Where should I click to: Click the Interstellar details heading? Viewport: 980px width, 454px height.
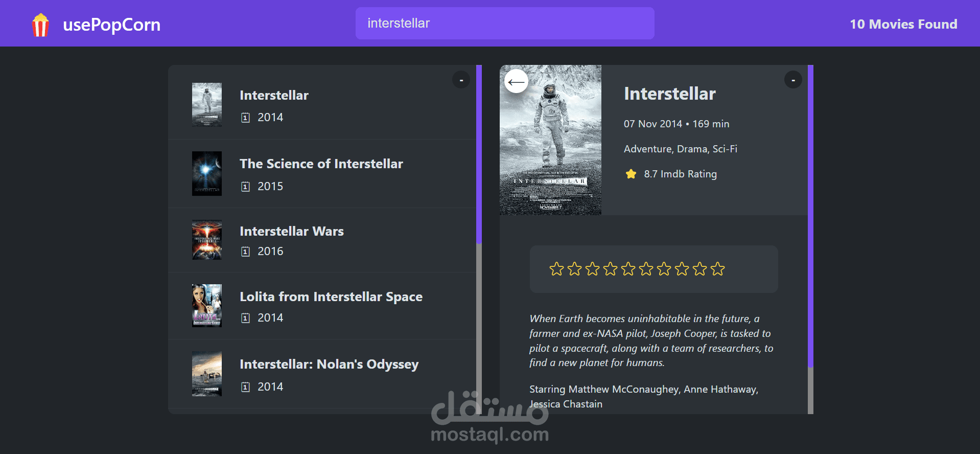coord(669,94)
